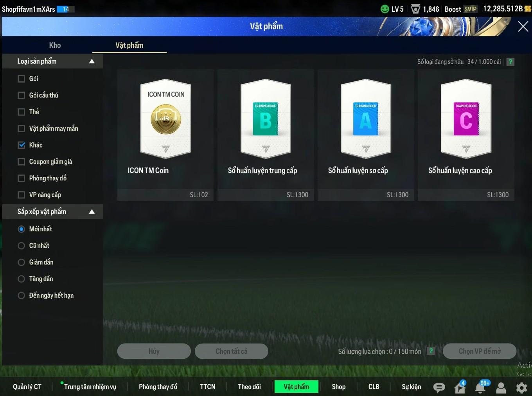Image resolution: width=532 pixels, height=396 pixels.
Task: Open the notification bell icon
Action: (480, 387)
